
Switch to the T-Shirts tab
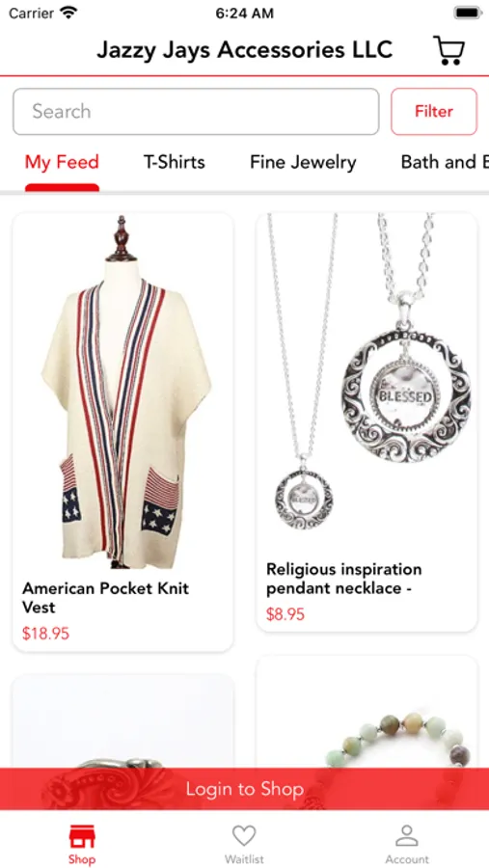point(175,162)
